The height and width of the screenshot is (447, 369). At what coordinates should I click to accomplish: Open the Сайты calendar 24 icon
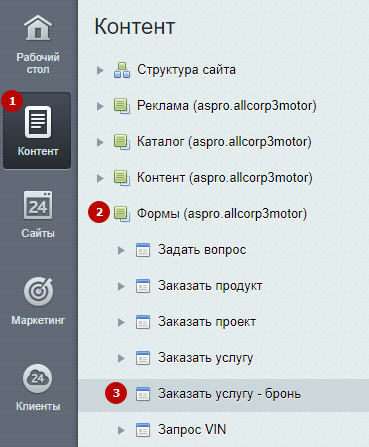tap(38, 205)
